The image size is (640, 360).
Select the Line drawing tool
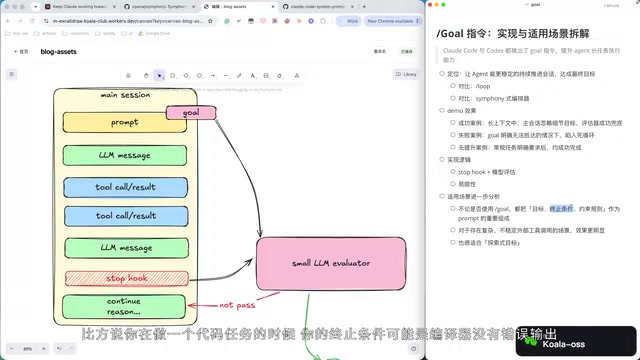(226, 76)
